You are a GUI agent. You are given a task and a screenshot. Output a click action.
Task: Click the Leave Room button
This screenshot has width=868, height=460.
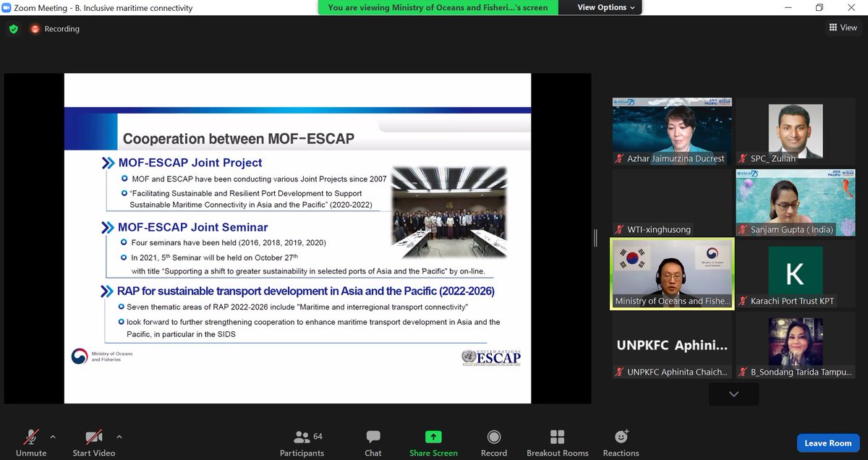828,443
